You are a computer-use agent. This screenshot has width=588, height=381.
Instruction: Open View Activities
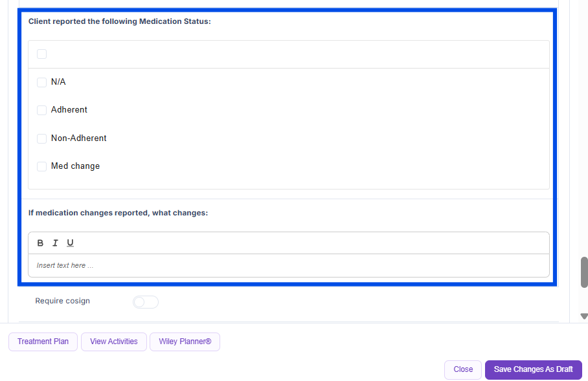(x=114, y=342)
